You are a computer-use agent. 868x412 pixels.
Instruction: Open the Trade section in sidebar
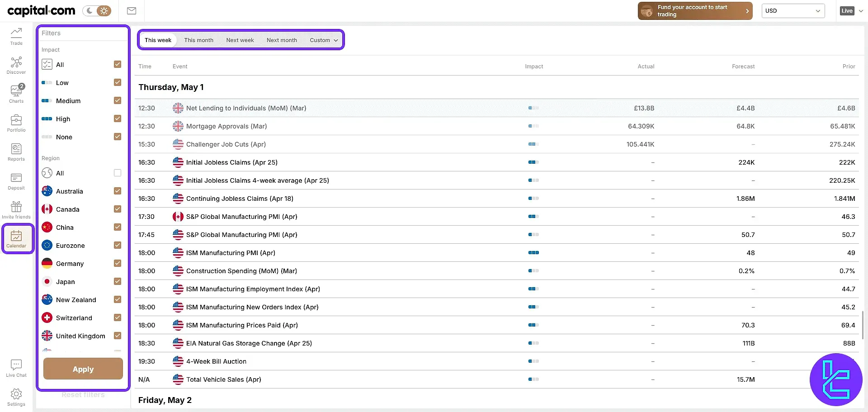(x=16, y=36)
